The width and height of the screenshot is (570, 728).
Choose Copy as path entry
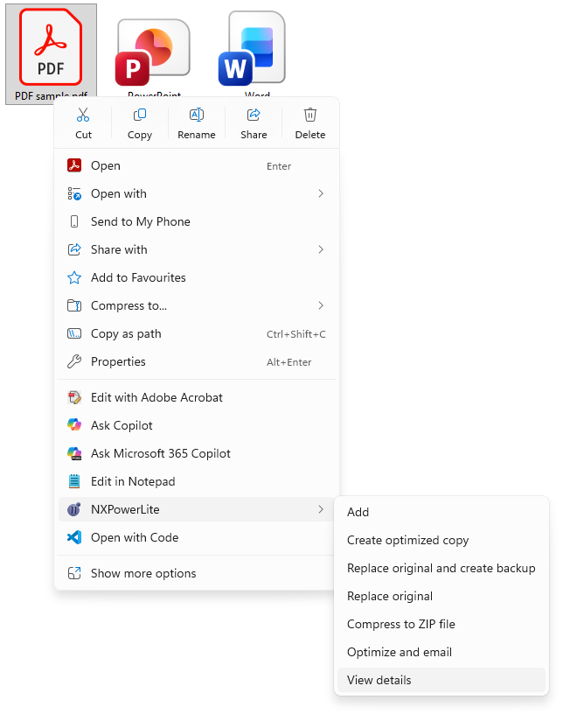pos(197,333)
